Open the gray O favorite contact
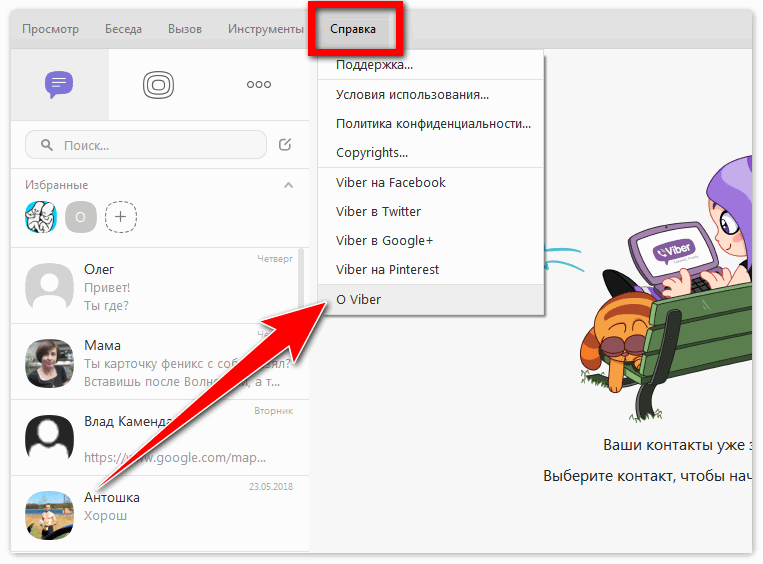This screenshot has height=564, width=763. click(81, 217)
